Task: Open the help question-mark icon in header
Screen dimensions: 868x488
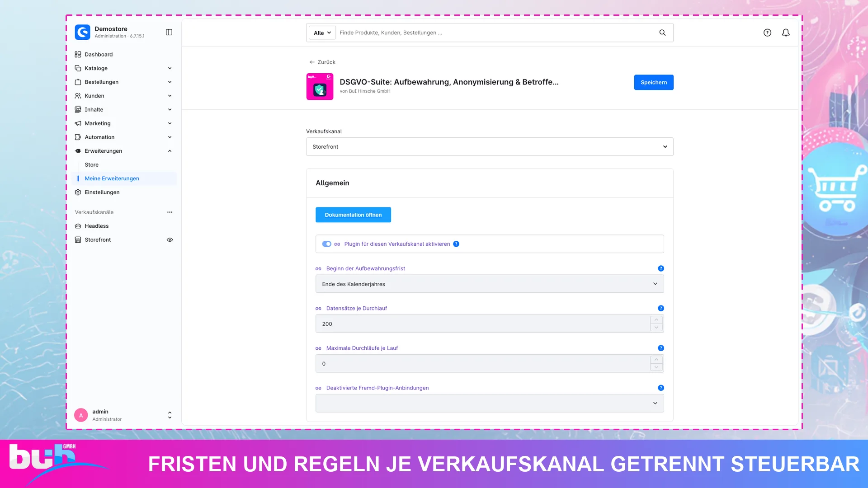Action: (x=767, y=33)
